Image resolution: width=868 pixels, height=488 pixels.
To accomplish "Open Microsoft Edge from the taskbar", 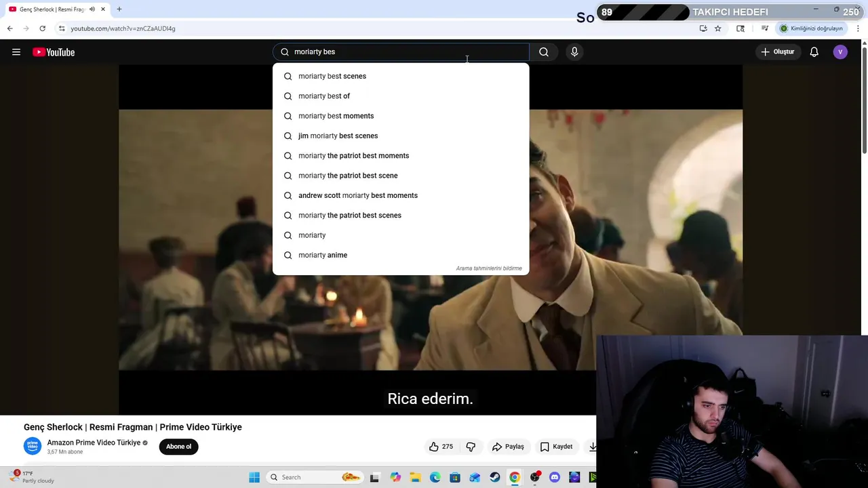I will tap(435, 477).
